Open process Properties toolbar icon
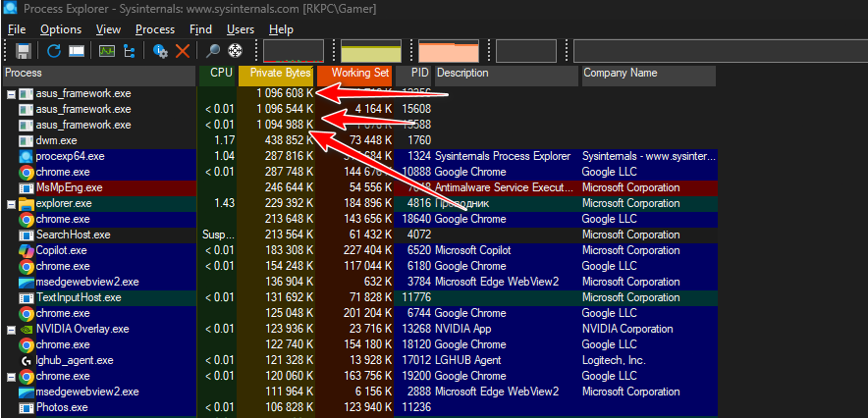The width and height of the screenshot is (868, 418). (160, 51)
